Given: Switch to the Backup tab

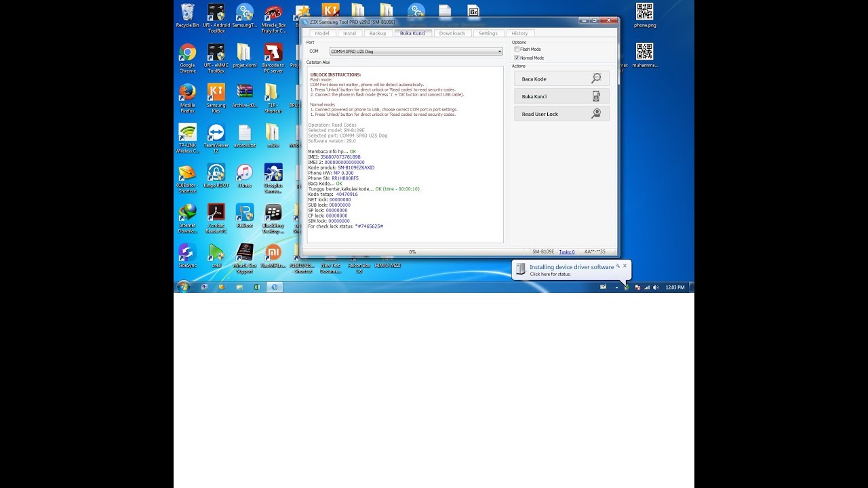Looking at the screenshot, I should click(x=378, y=33).
